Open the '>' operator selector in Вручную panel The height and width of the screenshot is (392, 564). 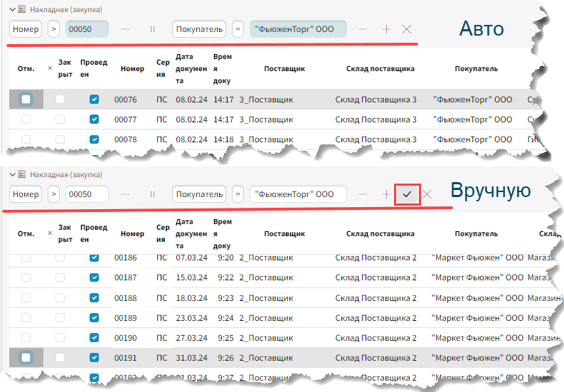pyautogui.click(x=54, y=194)
